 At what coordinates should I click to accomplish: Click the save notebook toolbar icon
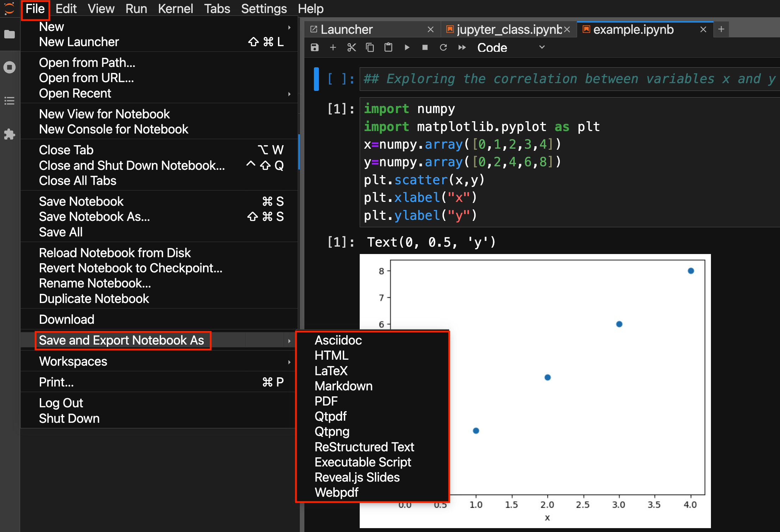point(315,48)
